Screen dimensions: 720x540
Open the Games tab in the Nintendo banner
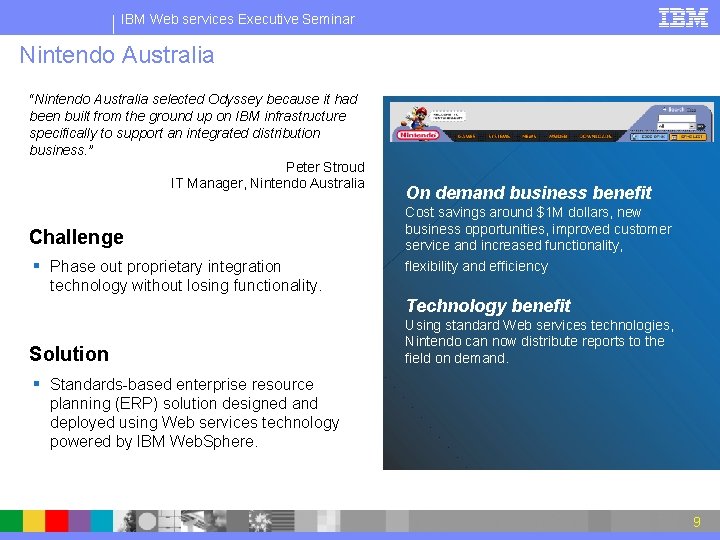click(466, 136)
